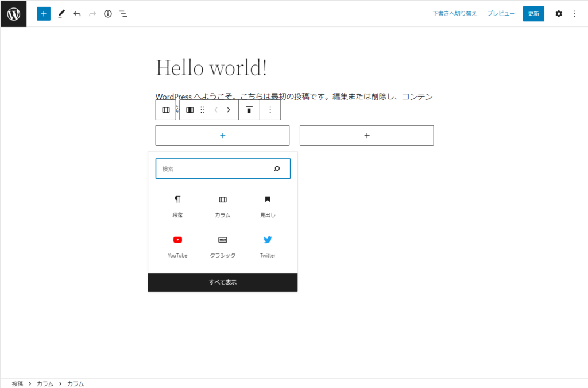Open the block toolbar more options
588x388 pixels.
pyautogui.click(x=270, y=110)
